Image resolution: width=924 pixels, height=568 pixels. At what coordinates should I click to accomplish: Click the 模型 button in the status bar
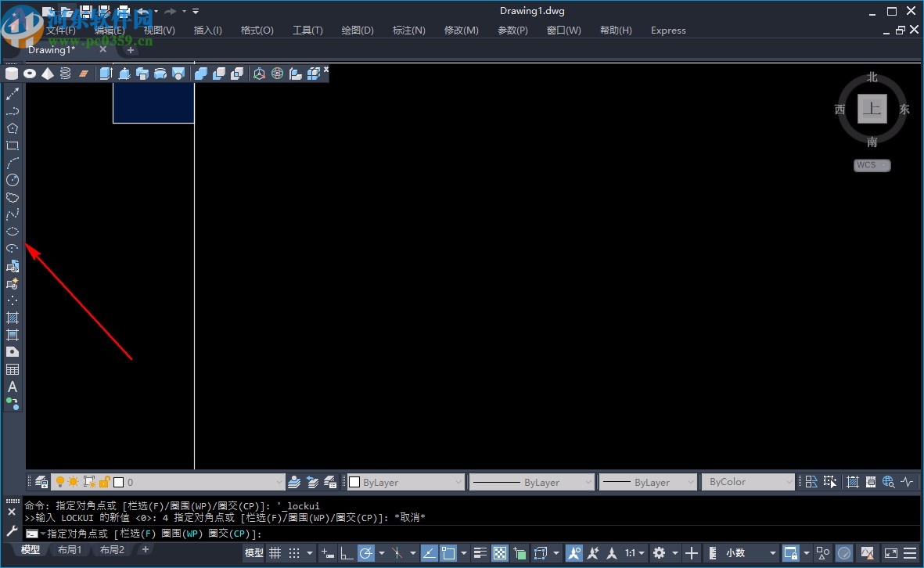[252, 551]
